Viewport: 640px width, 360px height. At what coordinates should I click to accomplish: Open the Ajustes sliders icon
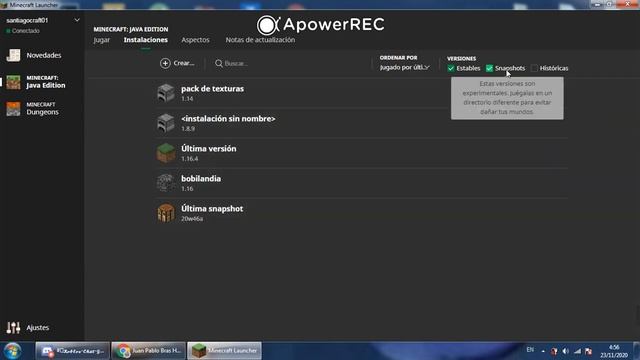pos(13,327)
